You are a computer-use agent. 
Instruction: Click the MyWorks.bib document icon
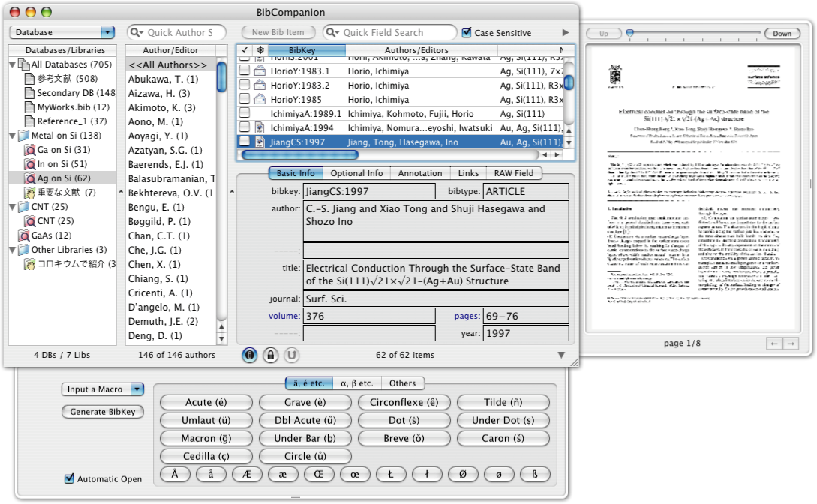[x=30, y=107]
